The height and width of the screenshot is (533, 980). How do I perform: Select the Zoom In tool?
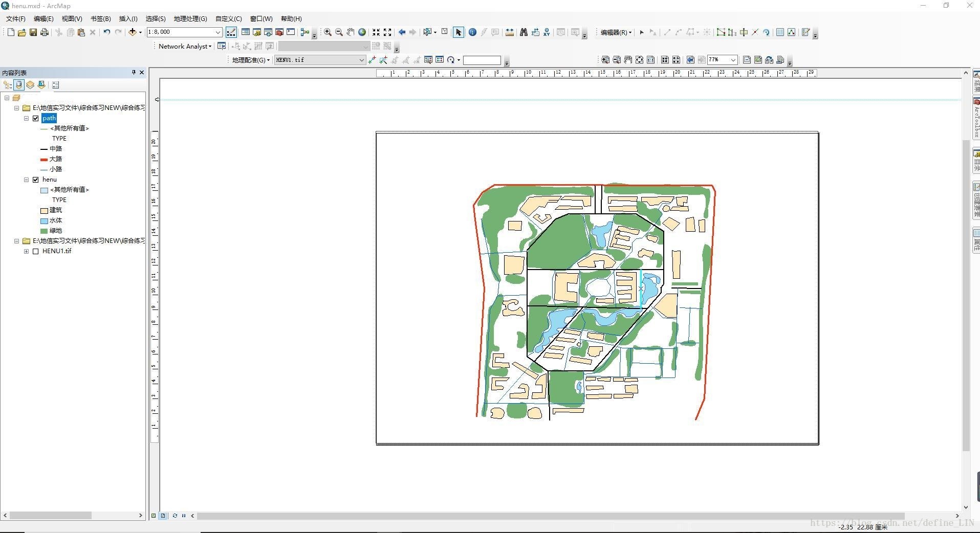coord(328,32)
